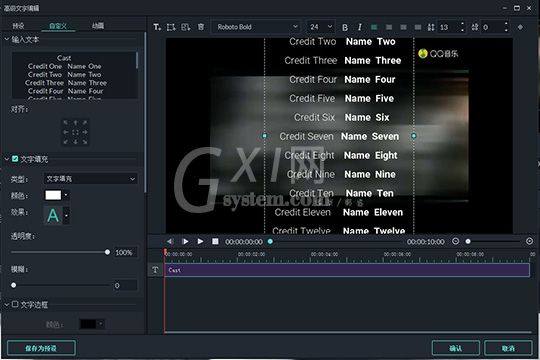Click the black border color swatch
This screenshot has height=360, width=540.
[x=88, y=324]
